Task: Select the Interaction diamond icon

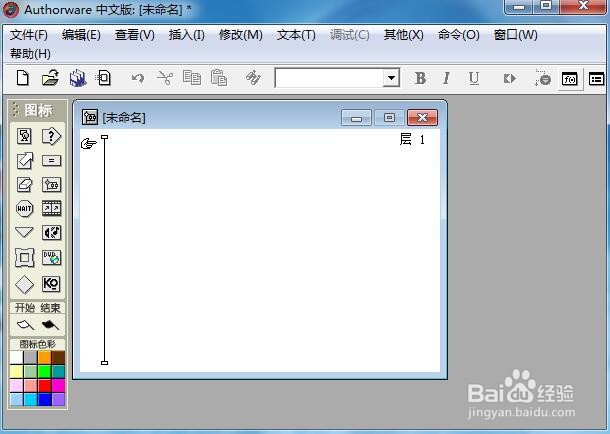Action: (x=24, y=284)
